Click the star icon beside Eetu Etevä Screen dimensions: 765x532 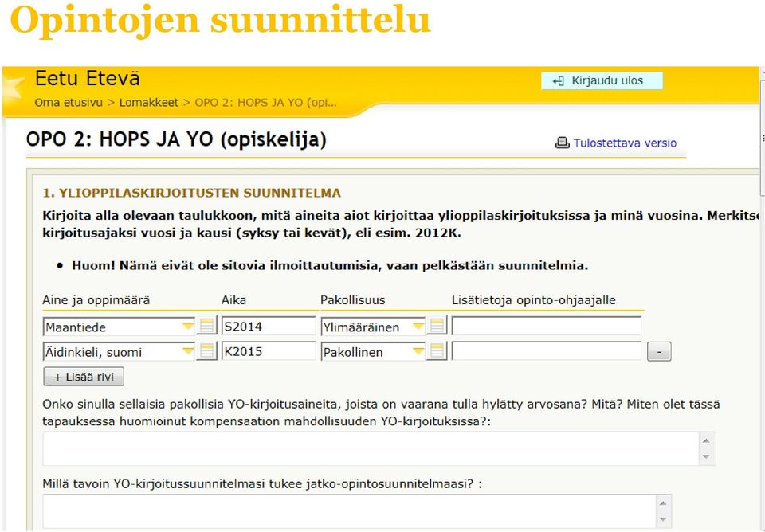pos(14,88)
